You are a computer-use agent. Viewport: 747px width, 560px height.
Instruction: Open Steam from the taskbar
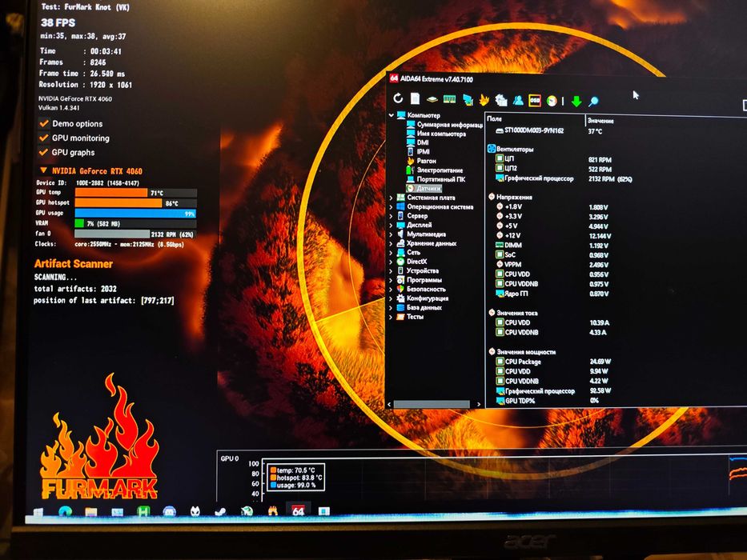coord(220,511)
